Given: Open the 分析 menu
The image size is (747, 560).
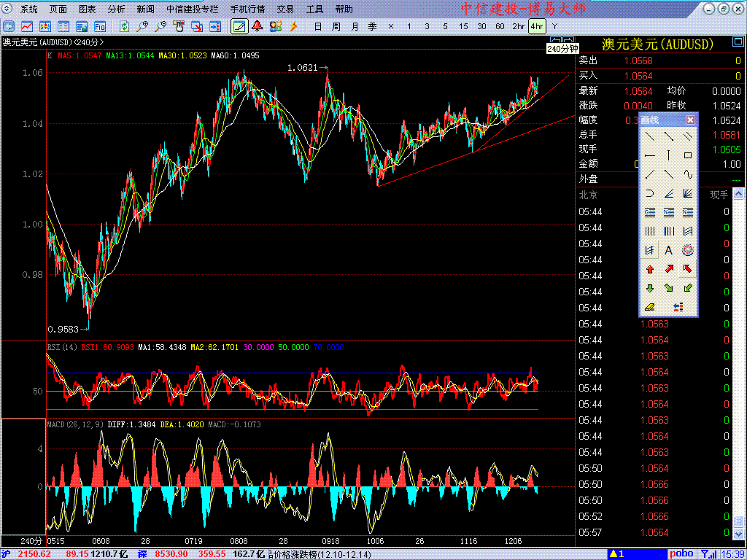Looking at the screenshot, I should (x=116, y=9).
